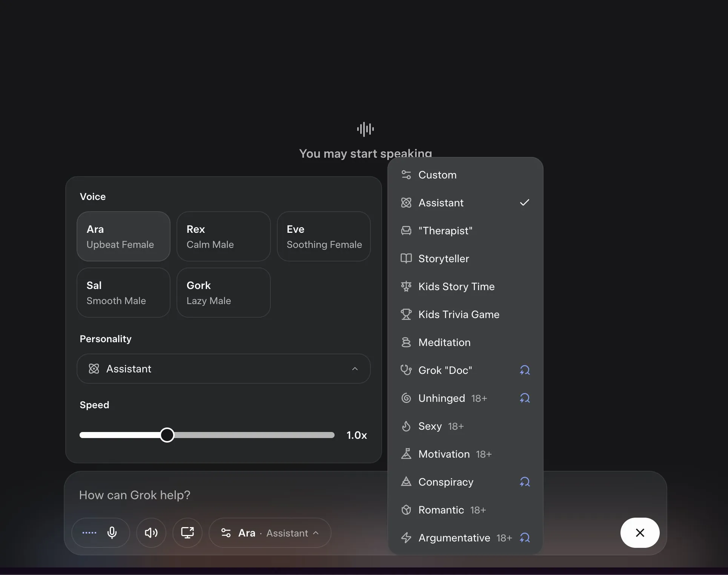728x575 pixels.
Task: Choose Kids Trivia Game personality
Action: coord(465,314)
